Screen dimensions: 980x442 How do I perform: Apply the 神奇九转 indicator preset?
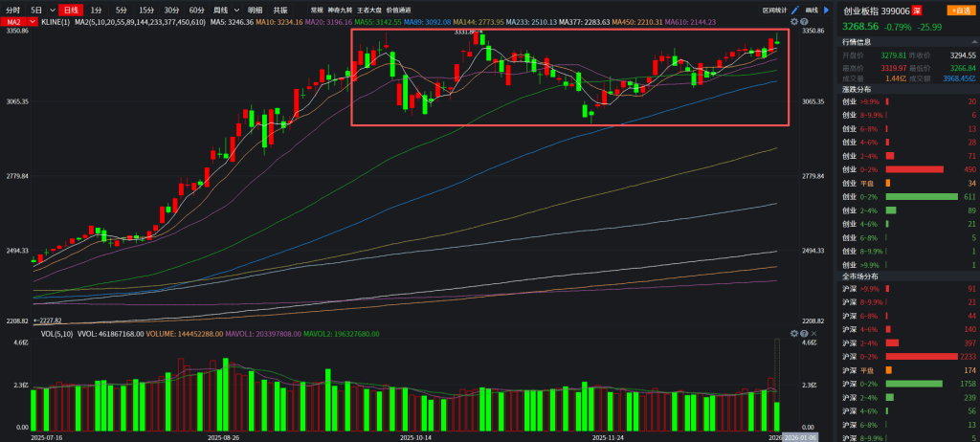341,10
